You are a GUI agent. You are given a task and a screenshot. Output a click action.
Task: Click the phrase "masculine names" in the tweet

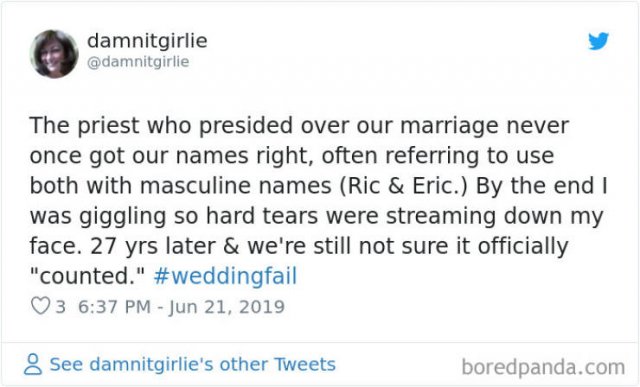(236, 186)
